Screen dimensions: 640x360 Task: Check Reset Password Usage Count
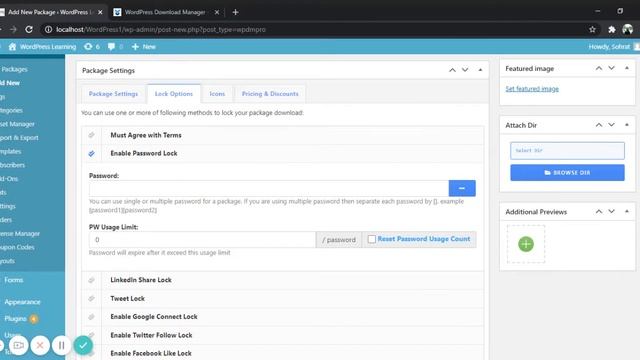pyautogui.click(x=371, y=239)
